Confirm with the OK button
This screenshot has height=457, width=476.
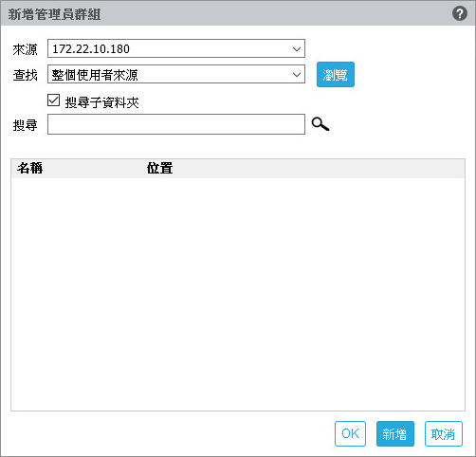[x=350, y=433]
